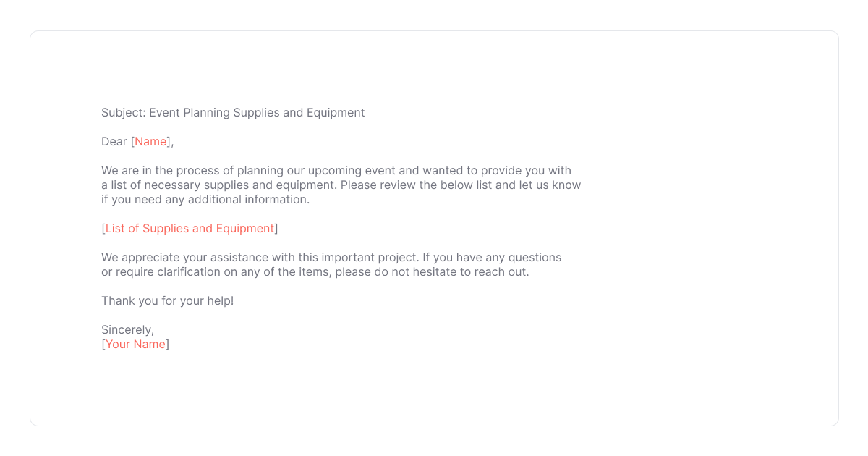This screenshot has width=868, height=456.
Task: Click the phrase "Please review the below list"
Action: (x=416, y=185)
